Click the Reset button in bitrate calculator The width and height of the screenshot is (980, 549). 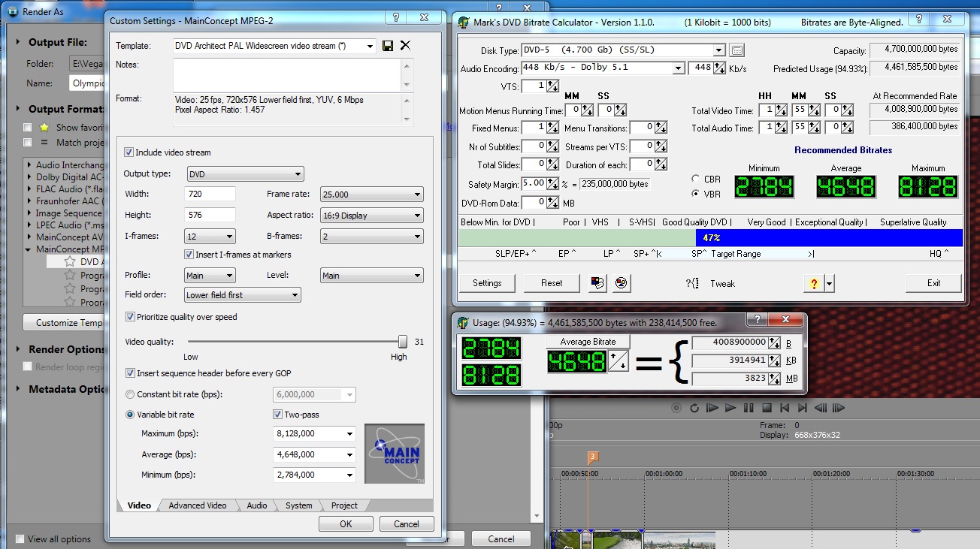coord(552,283)
